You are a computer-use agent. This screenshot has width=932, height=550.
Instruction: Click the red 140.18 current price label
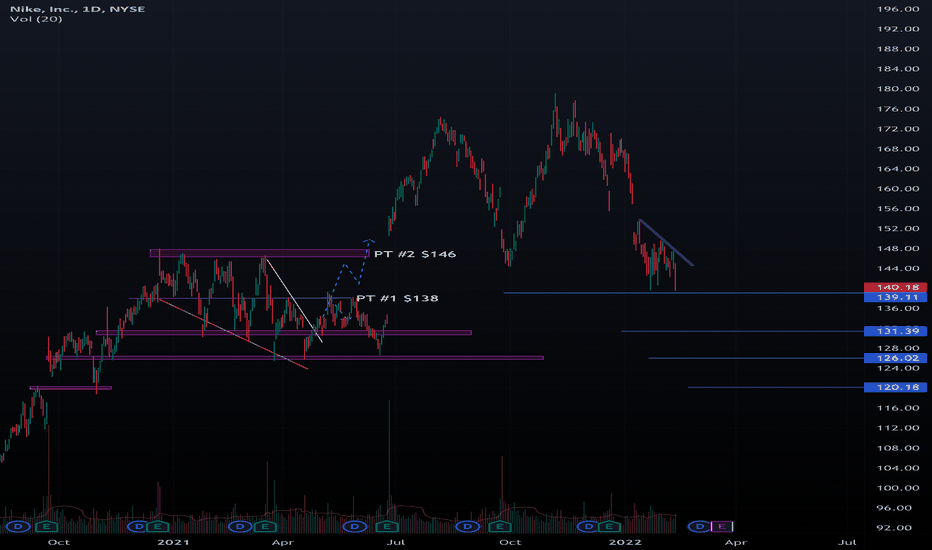[x=895, y=287]
